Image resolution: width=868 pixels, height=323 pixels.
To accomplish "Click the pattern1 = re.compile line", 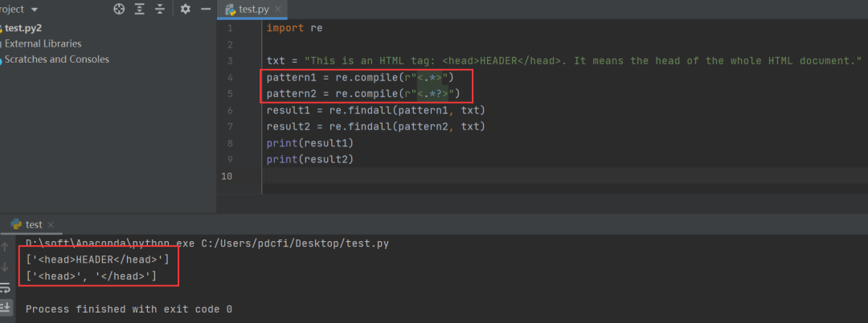I will coord(360,77).
